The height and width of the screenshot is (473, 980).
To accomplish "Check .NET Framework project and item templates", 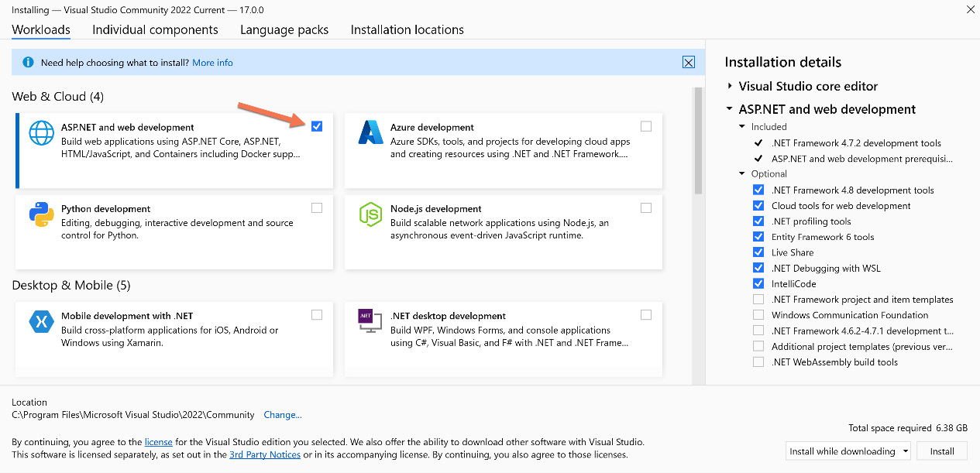I will coord(758,300).
